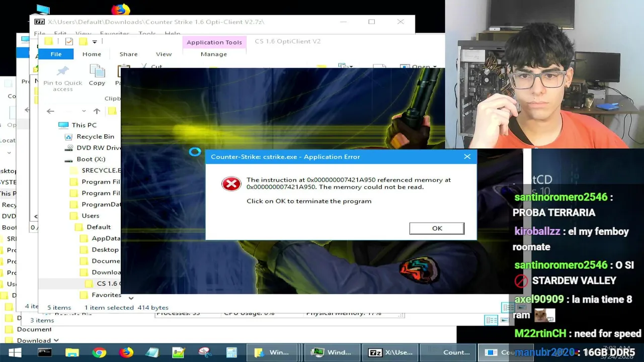Click the Copy ribbon icon
Screen dimensions: 644x362
click(x=97, y=71)
